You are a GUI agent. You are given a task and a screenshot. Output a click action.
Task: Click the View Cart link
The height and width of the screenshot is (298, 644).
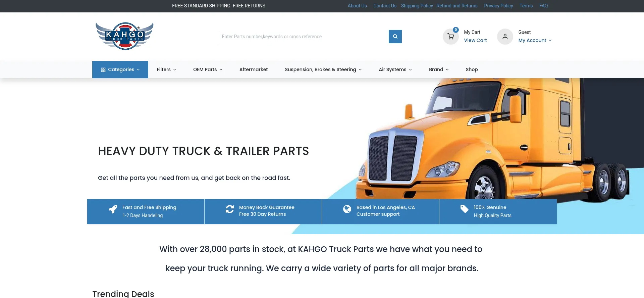coord(475,40)
